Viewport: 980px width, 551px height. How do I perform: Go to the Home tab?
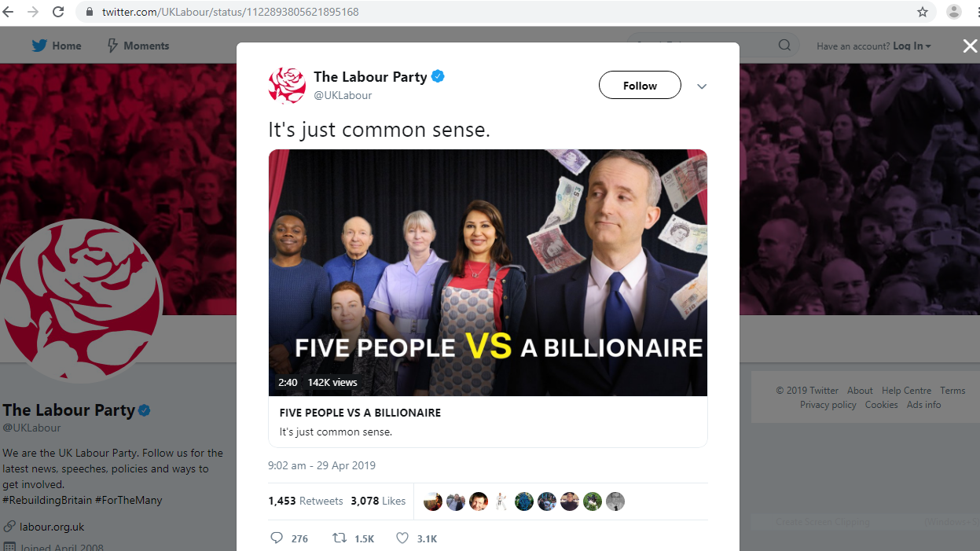(57, 46)
